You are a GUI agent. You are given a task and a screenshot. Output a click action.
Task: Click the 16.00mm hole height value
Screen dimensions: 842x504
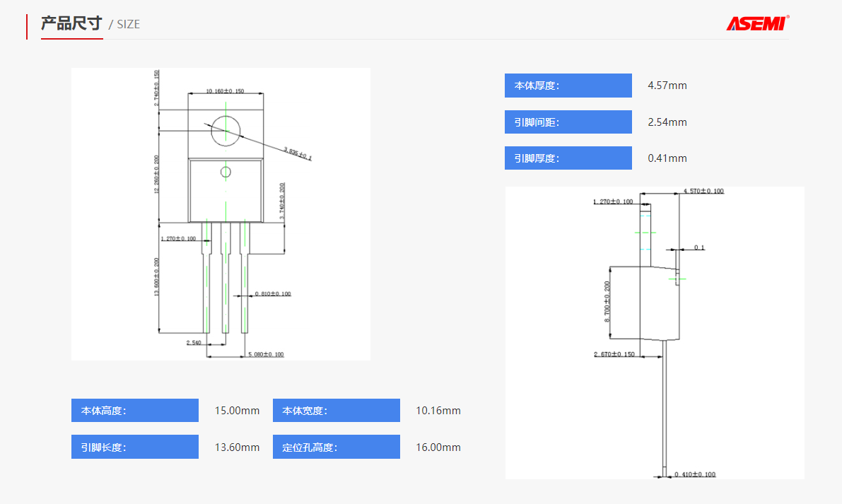(x=438, y=447)
